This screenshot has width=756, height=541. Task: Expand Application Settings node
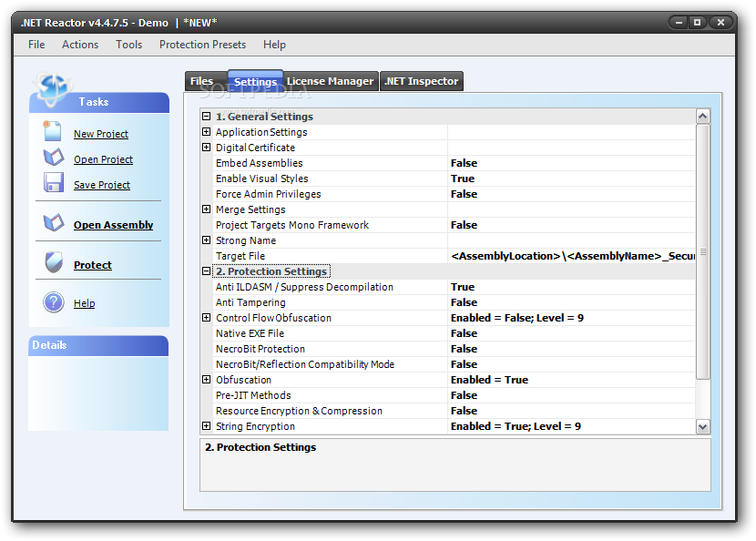(x=207, y=132)
